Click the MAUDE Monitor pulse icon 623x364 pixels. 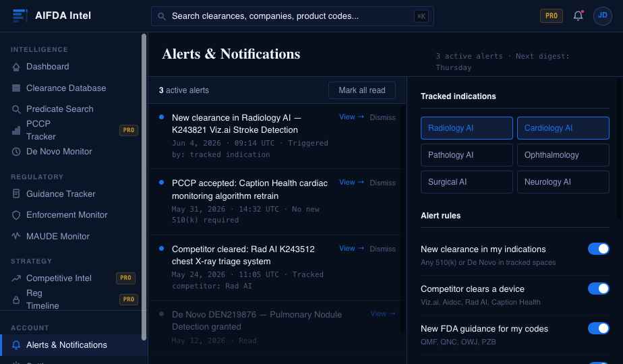[x=16, y=236]
